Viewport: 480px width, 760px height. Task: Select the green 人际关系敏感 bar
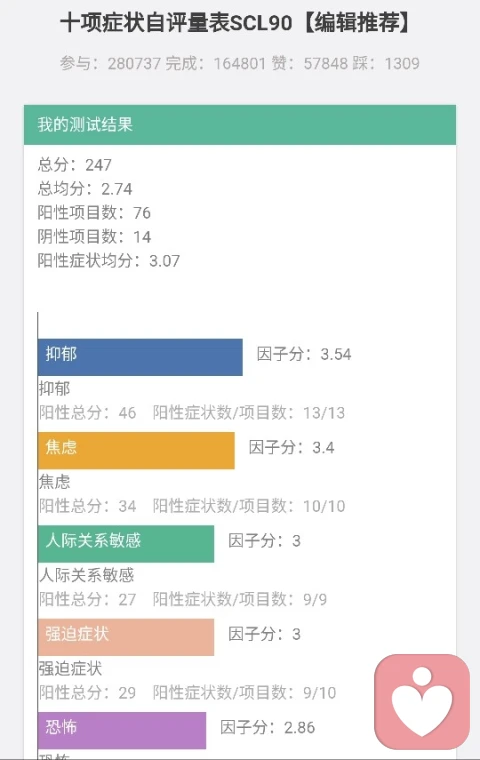pyautogui.click(x=126, y=544)
